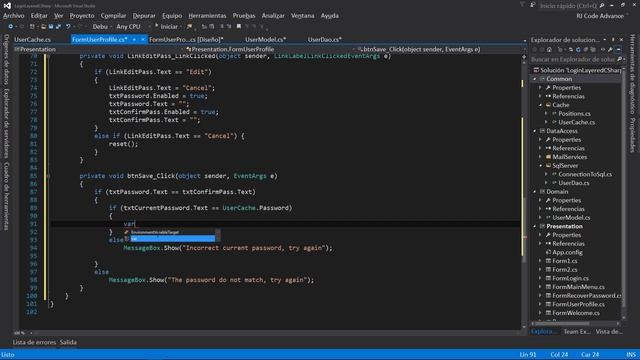Open the Team Explorer tab
Viewport: 640px width, 360px height.
(577, 332)
